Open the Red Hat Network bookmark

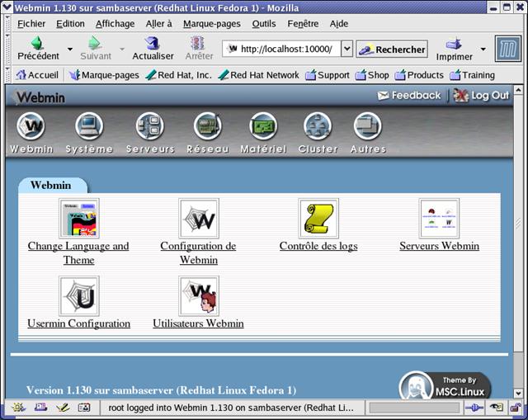pyautogui.click(x=258, y=75)
